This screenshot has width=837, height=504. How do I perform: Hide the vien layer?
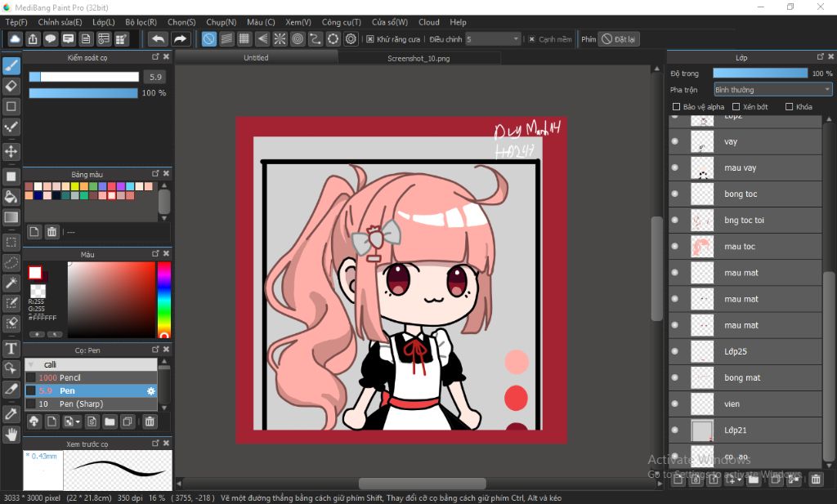(674, 404)
